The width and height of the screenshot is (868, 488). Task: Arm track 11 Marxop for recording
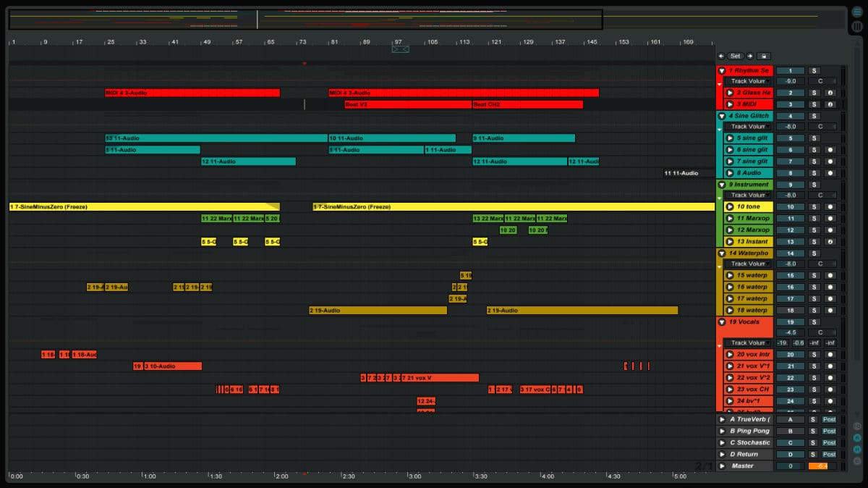pyautogui.click(x=830, y=219)
